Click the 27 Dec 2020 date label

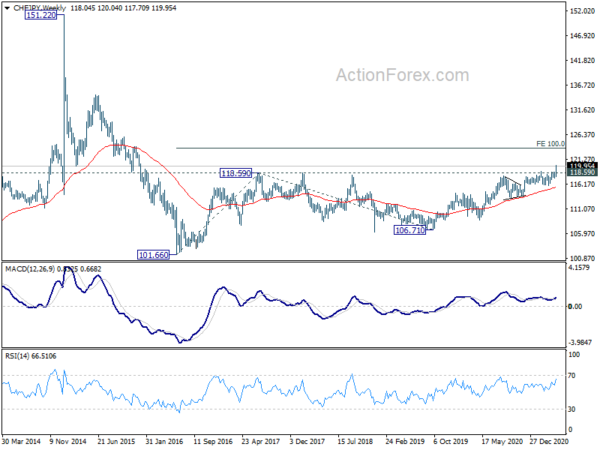549,442
